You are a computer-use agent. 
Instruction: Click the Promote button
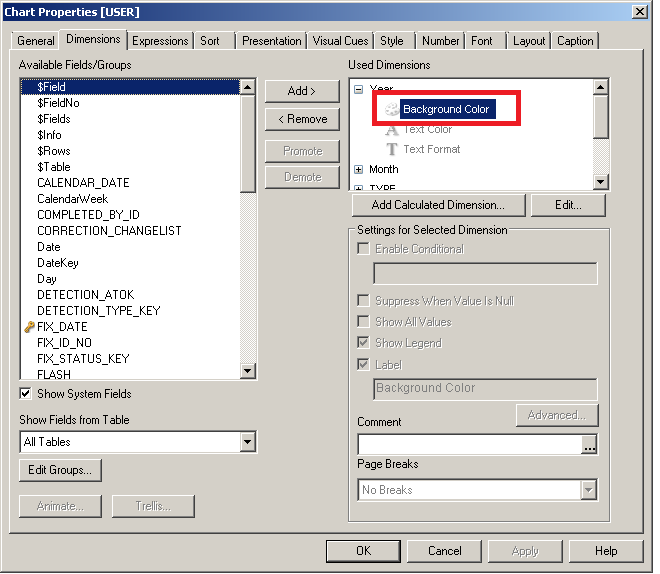pyautogui.click(x=302, y=151)
